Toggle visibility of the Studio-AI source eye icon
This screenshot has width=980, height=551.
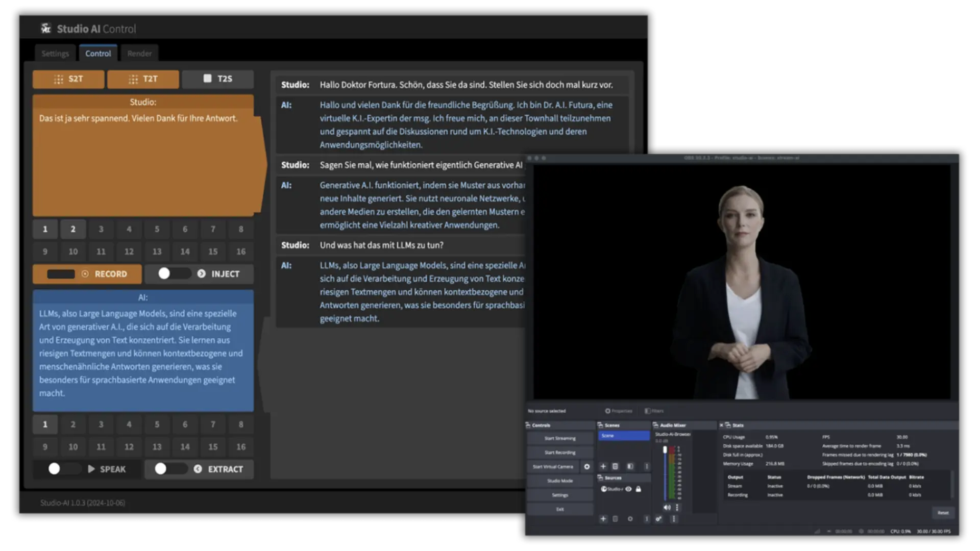coord(629,489)
